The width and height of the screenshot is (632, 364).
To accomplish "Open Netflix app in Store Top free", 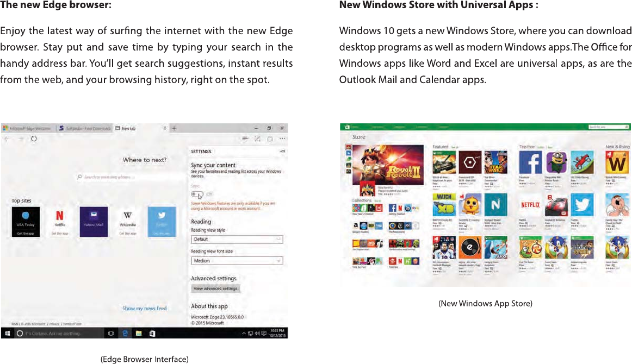I will coord(530,205).
